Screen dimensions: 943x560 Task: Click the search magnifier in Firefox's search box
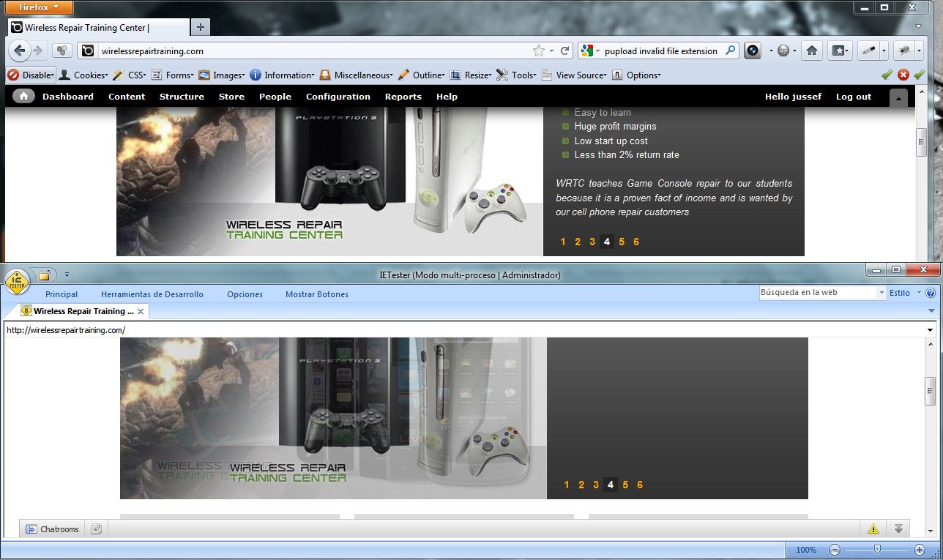pyautogui.click(x=730, y=51)
